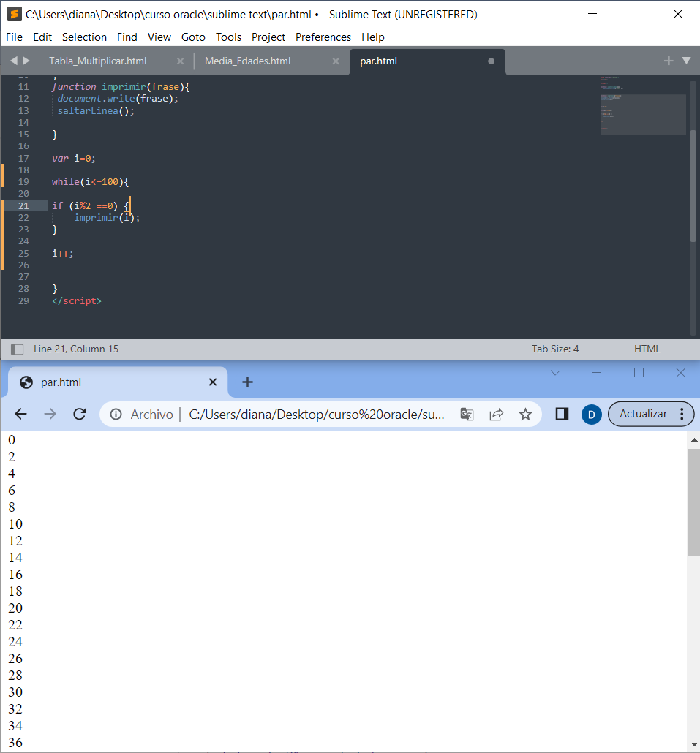Click the new tab plus in Sublime
The width and height of the screenshot is (700, 753).
668,61
